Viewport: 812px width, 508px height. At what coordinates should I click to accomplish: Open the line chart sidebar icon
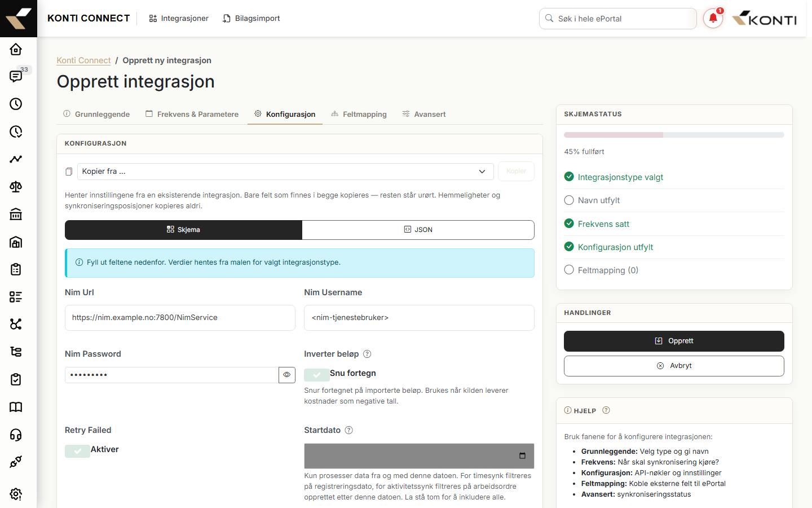click(x=16, y=159)
